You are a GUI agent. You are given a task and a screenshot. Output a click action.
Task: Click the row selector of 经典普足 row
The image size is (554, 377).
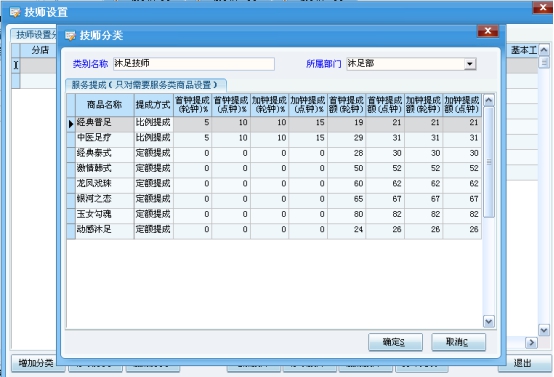coord(71,124)
